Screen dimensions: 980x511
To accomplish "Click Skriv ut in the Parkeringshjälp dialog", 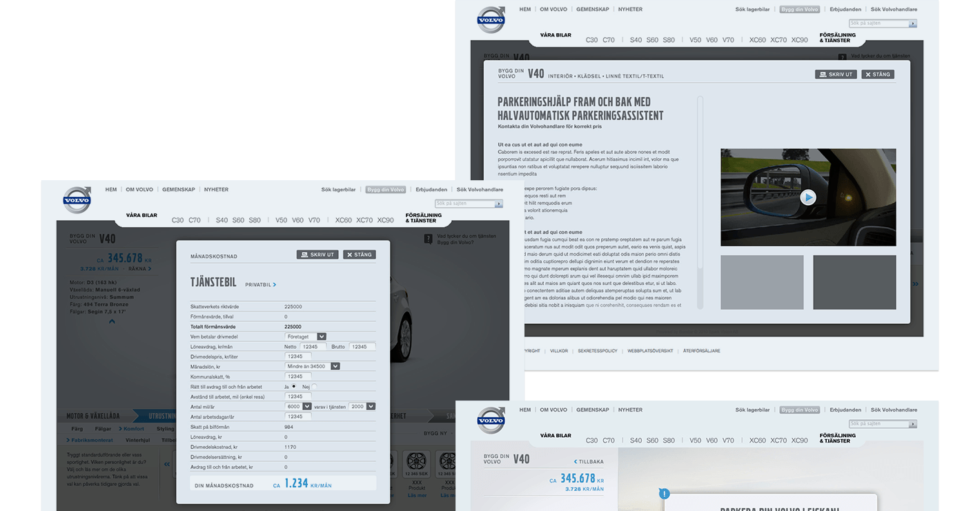I will coord(836,74).
